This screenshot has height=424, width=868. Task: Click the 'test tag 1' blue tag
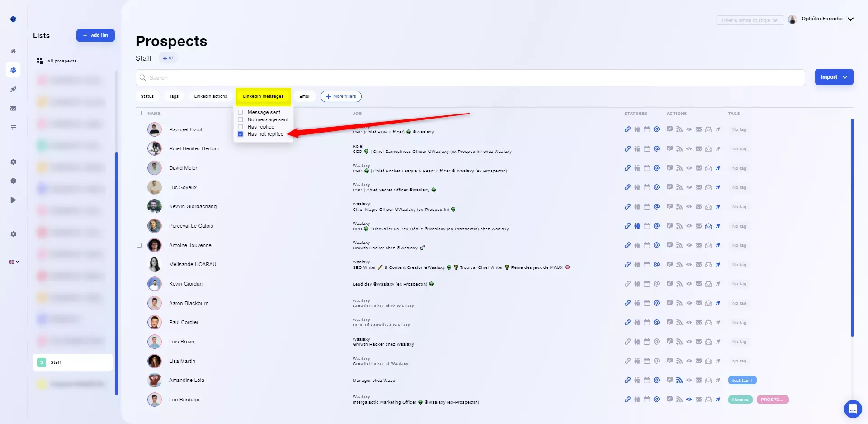742,381
